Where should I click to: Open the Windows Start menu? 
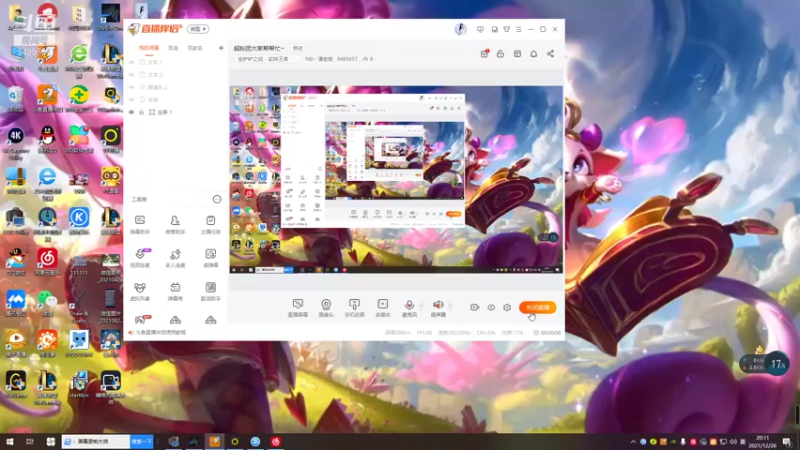coord(10,441)
